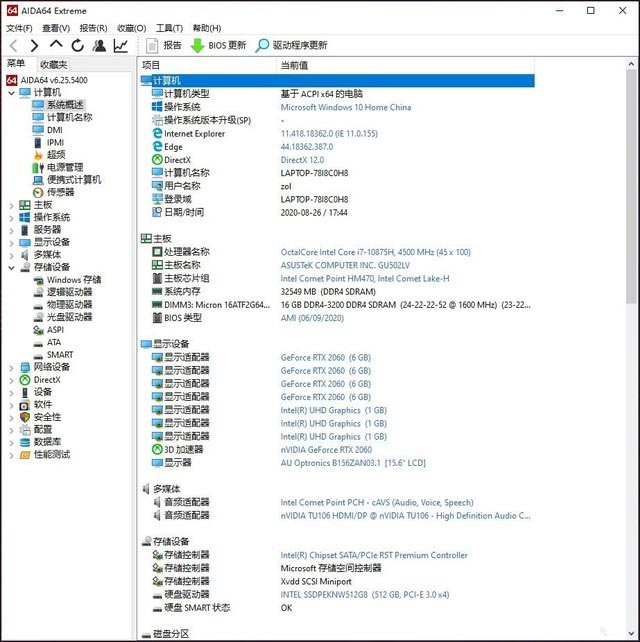Collapse the 存储设备 tree node
Image resolution: width=640 pixels, height=642 pixels.
point(11,268)
